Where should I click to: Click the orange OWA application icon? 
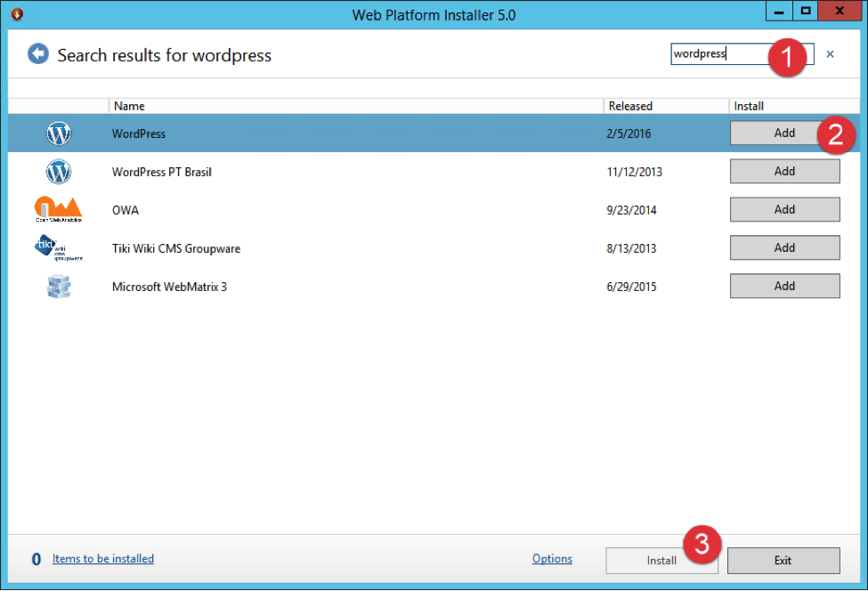click(58, 209)
